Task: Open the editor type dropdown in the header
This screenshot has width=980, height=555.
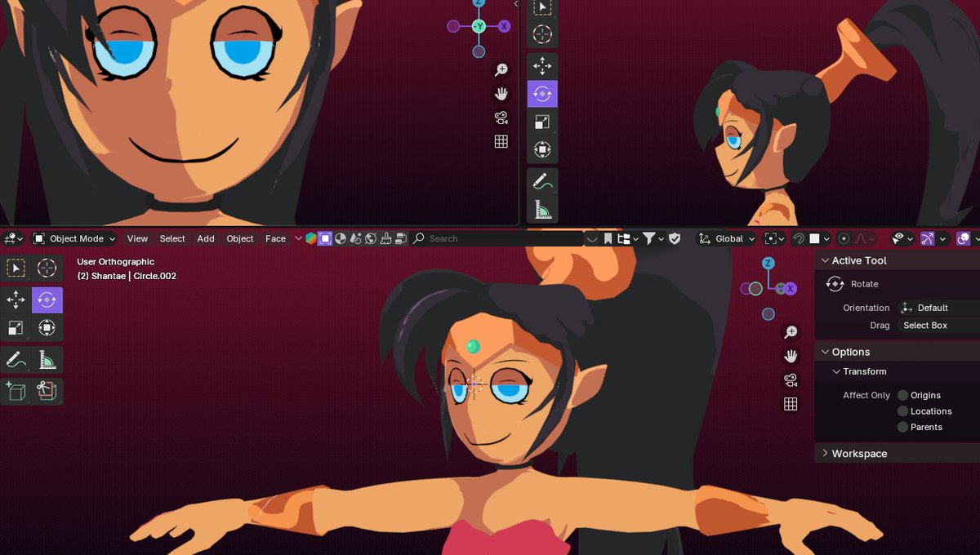Action: (x=14, y=238)
